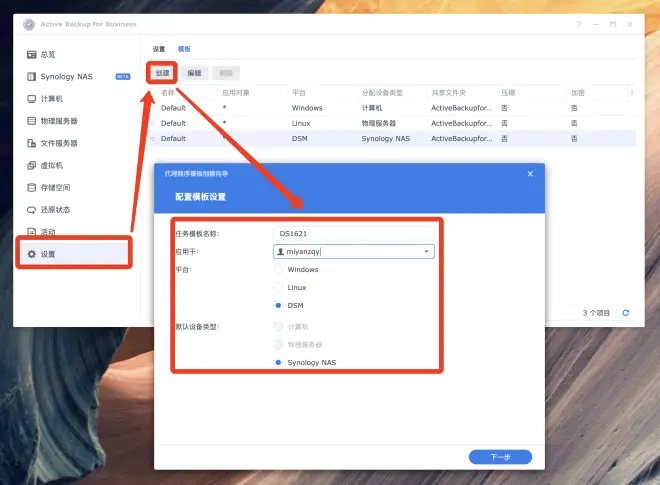Viewport: 660px width, 485px height.
Task: Click the disabled 删除 delete button
Action: tap(226, 73)
